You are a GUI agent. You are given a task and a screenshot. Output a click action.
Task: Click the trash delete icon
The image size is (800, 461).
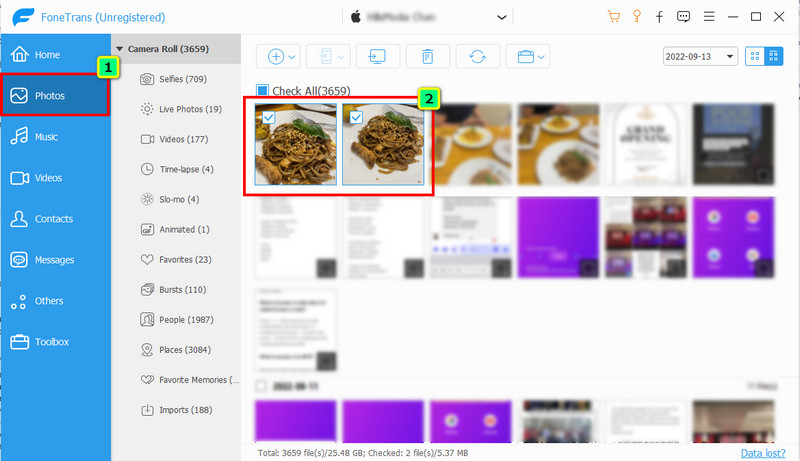pyautogui.click(x=428, y=57)
